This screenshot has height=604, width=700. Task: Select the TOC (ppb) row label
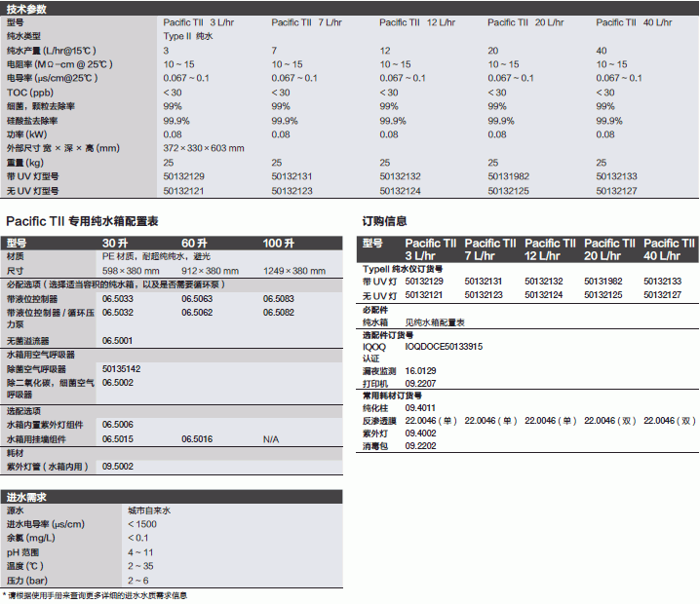point(30,93)
